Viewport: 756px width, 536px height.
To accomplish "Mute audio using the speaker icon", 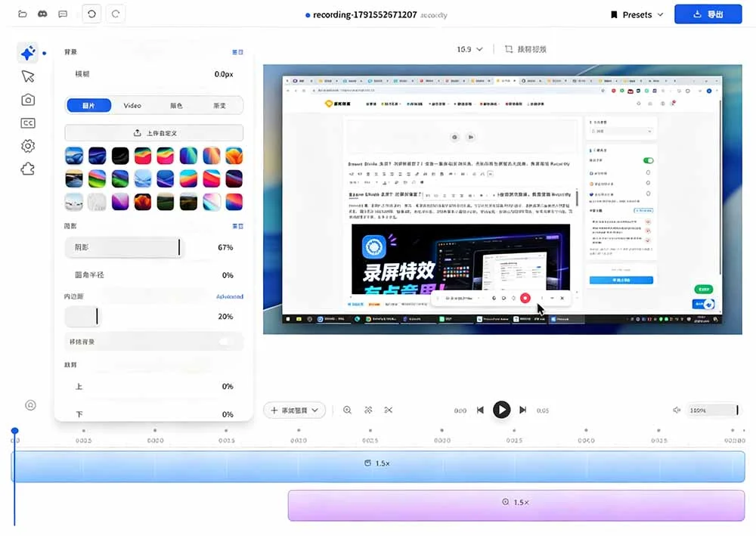I will 677,411.
